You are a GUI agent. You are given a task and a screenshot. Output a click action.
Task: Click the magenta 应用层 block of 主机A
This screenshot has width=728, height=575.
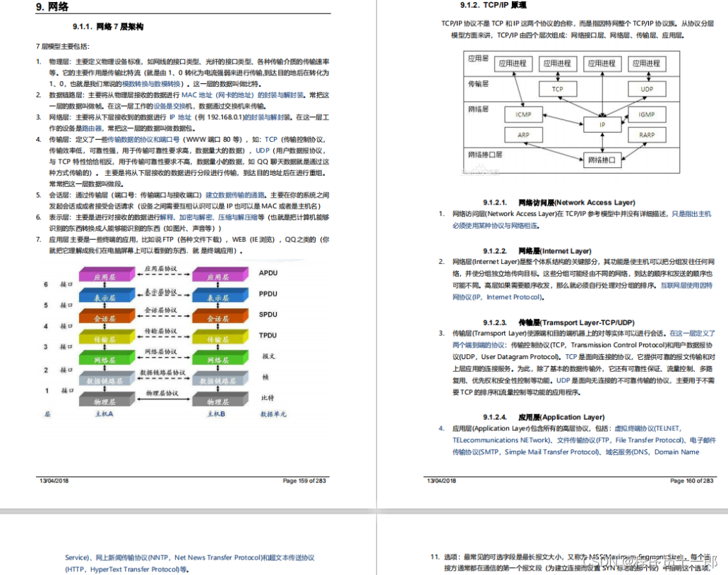(x=107, y=274)
